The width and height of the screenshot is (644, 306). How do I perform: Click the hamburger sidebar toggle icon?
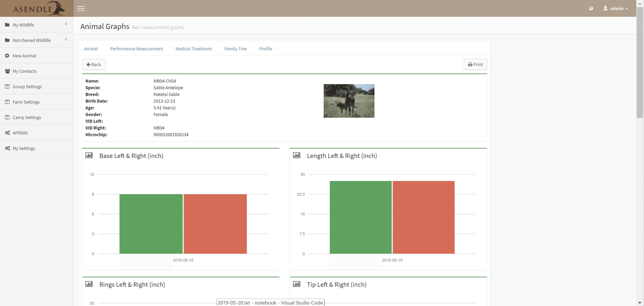[81, 9]
